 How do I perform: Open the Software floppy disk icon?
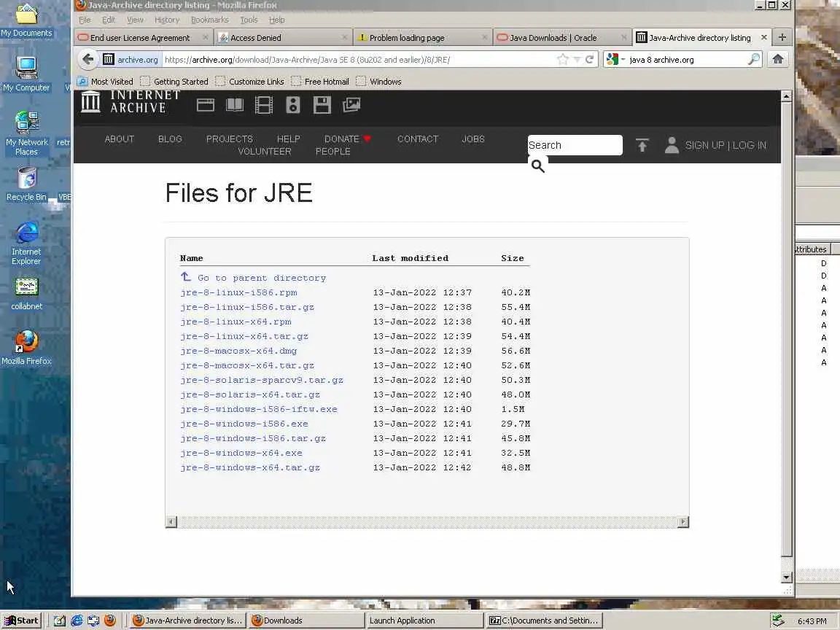[322, 105]
